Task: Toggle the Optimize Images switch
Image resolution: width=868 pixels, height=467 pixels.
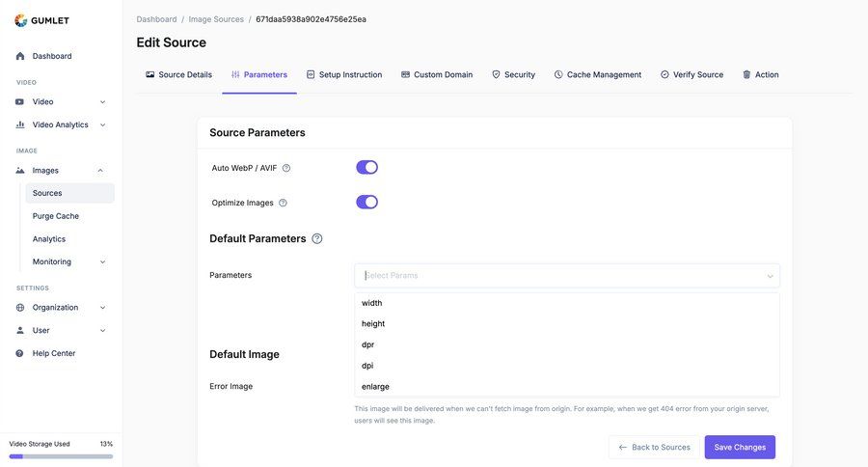Action: coord(367,203)
